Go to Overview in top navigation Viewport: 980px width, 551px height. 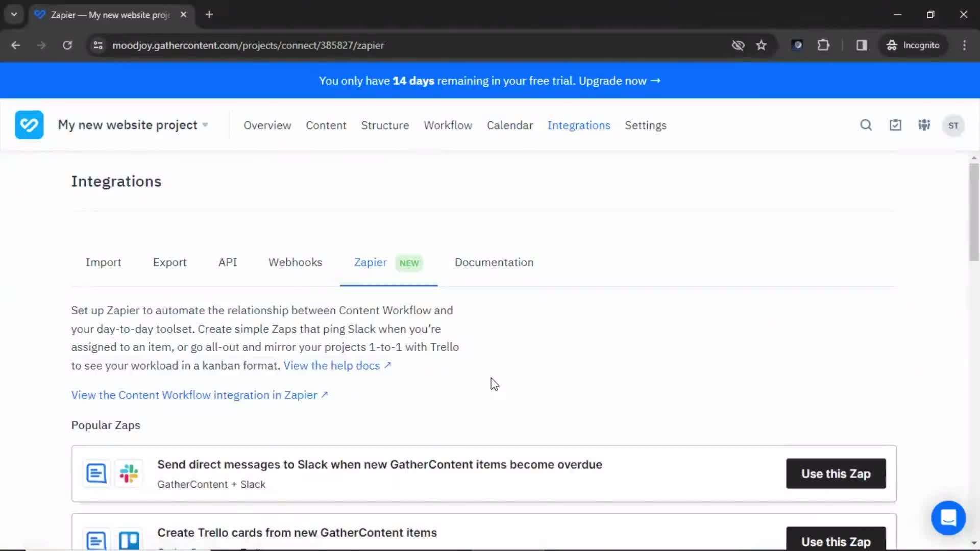coord(267,126)
